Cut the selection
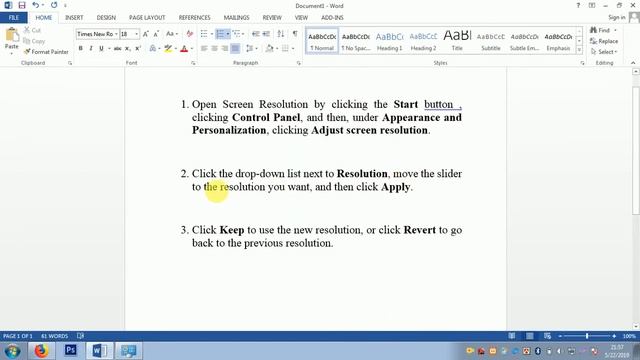This screenshot has width=640, height=360. click(x=32, y=30)
